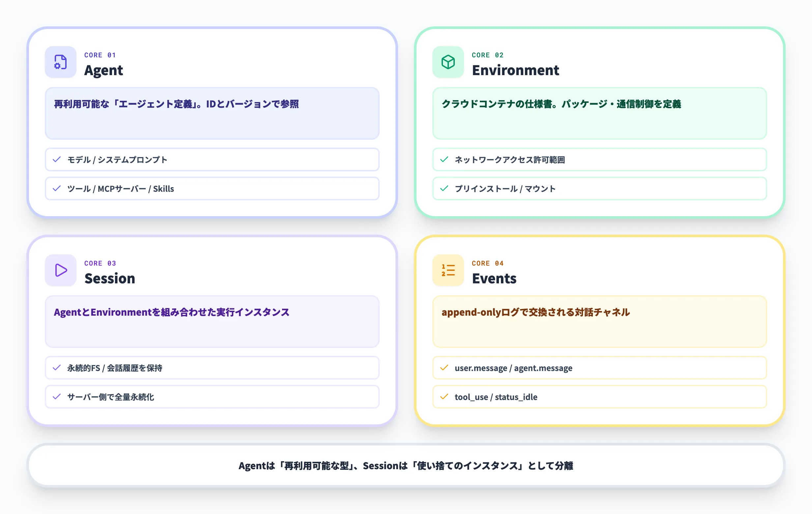This screenshot has height=514, width=812.
Task: Click the CORE 04 label above Events
Action: click(487, 263)
